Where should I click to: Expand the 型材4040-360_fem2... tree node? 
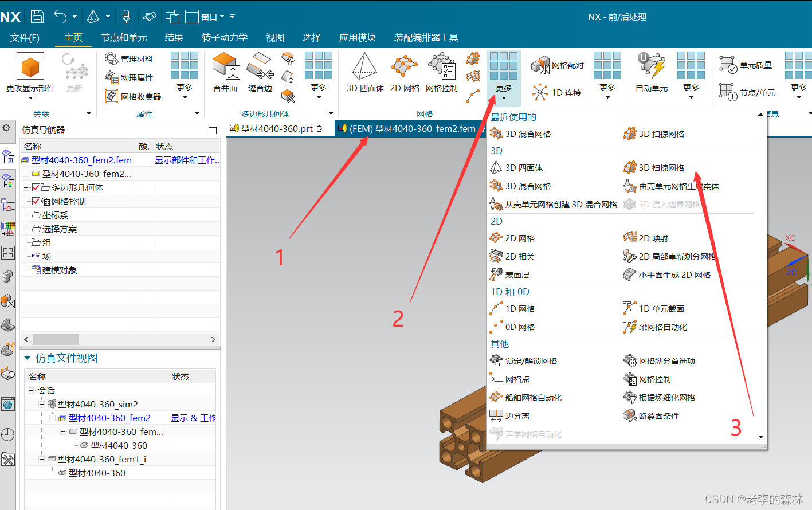26,174
